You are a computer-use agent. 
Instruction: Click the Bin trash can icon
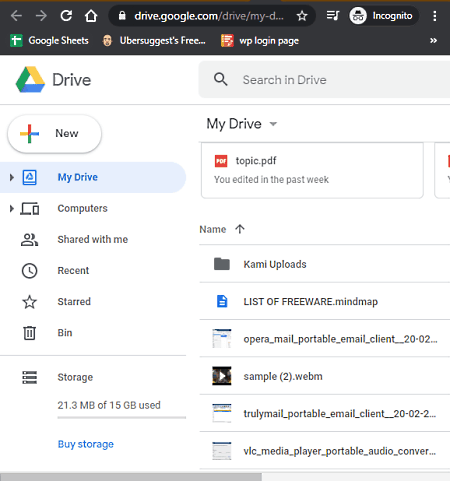[29, 333]
